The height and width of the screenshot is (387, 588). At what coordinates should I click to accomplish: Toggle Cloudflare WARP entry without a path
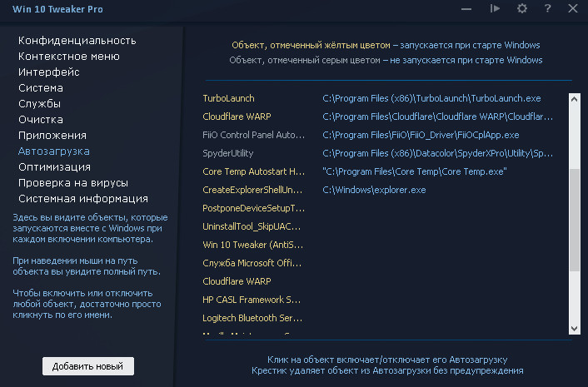click(x=237, y=281)
